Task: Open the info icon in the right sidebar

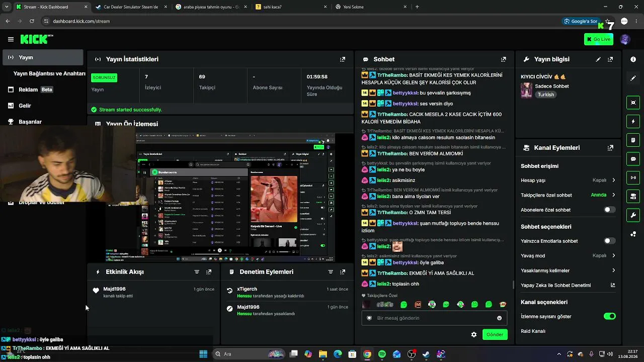Action: 633,59
